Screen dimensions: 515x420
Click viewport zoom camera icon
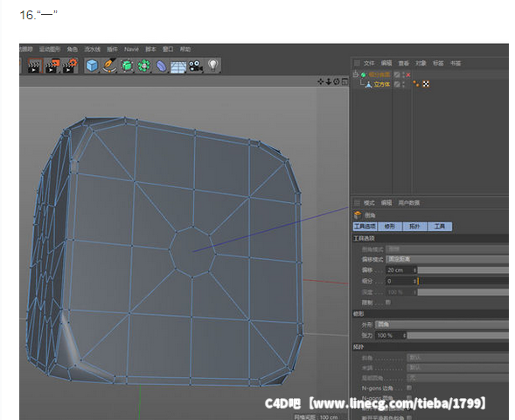[329, 81]
